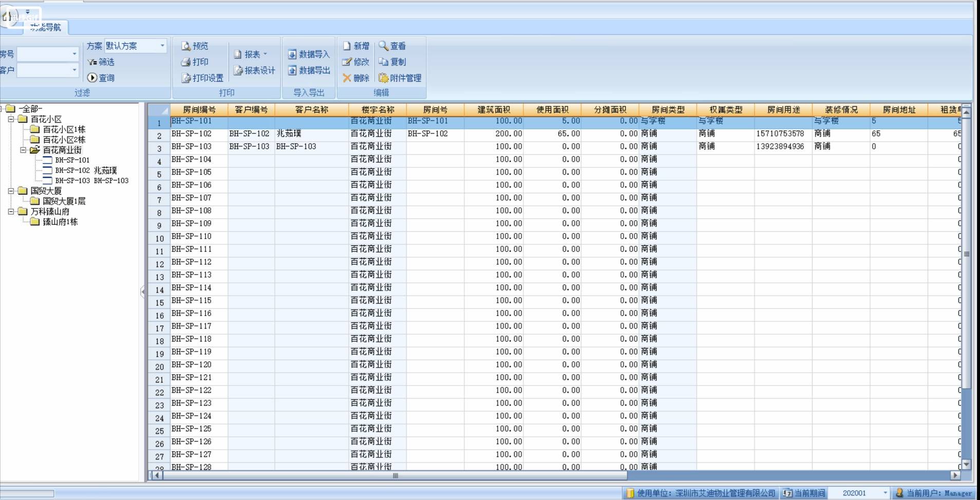Run 数据导出 to export data
The height and width of the screenshot is (500, 980).
[310, 71]
